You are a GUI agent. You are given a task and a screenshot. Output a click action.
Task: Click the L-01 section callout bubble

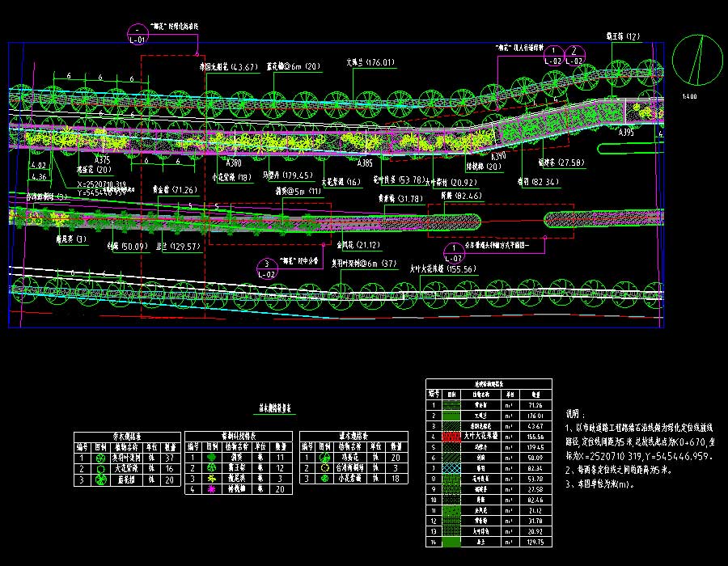(138, 35)
